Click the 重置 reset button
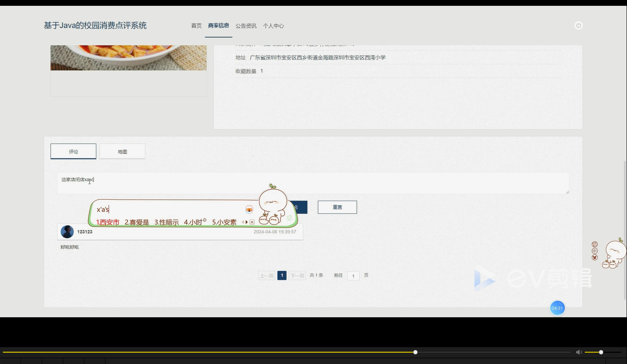The image size is (627, 364). (337, 207)
